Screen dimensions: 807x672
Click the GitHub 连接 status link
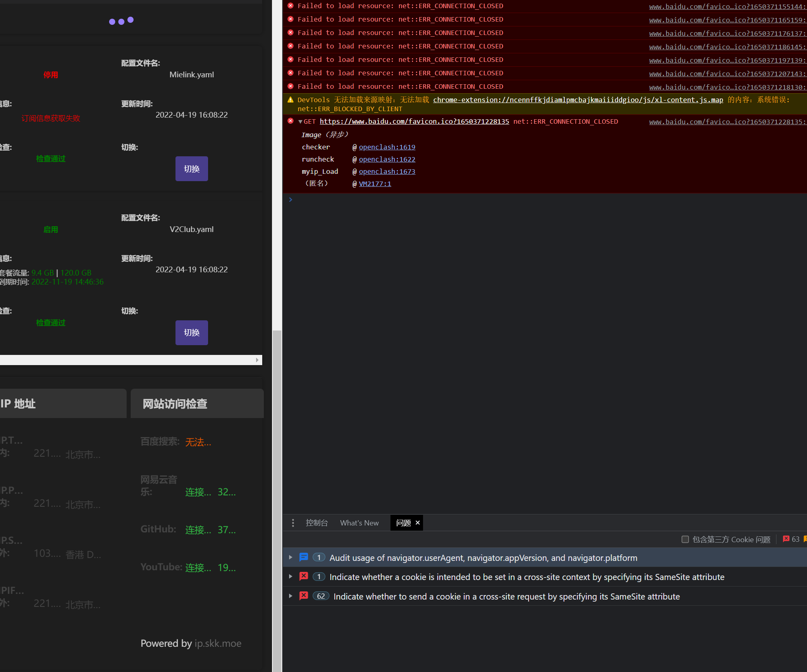198,530
